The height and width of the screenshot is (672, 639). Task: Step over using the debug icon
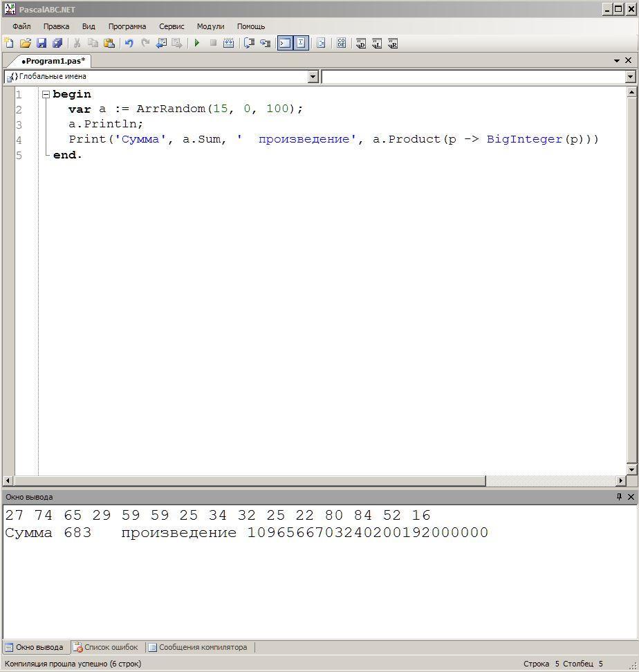click(249, 43)
